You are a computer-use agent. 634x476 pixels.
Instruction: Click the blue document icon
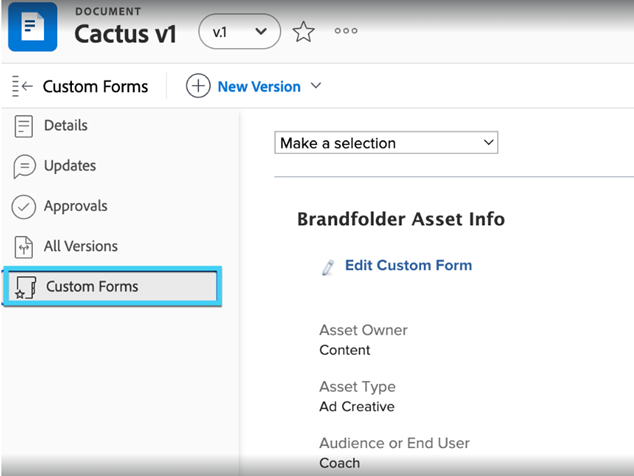click(33, 27)
